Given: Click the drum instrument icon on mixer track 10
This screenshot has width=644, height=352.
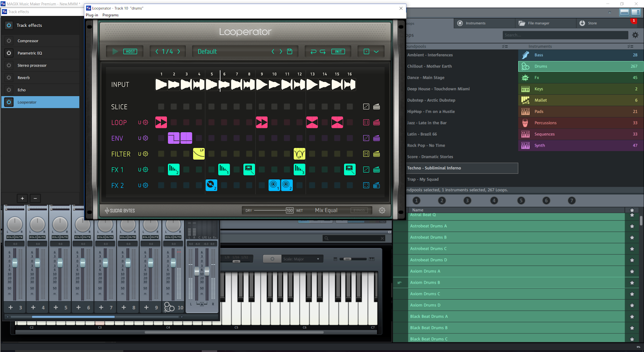Looking at the screenshot, I should [x=169, y=307].
